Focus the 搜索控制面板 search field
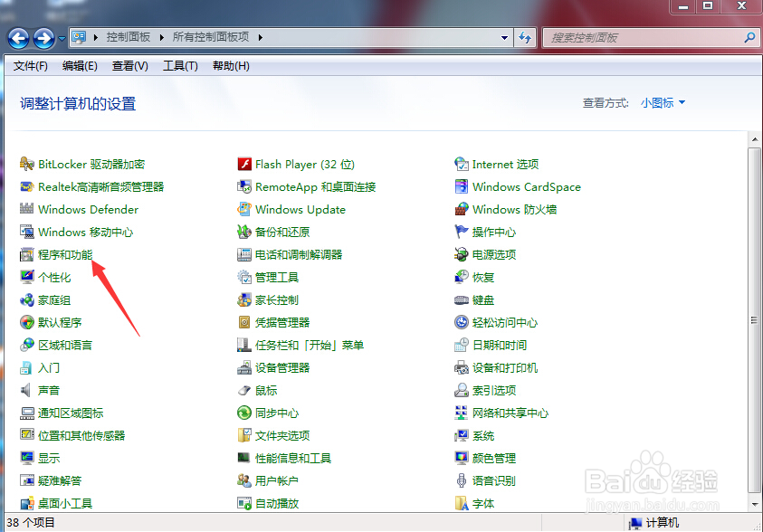 click(x=651, y=37)
